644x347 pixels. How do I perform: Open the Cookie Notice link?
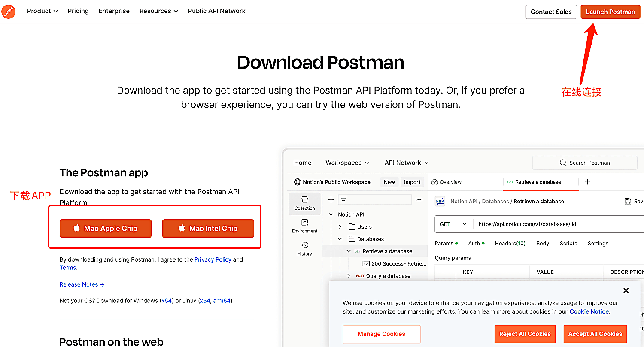coord(589,311)
